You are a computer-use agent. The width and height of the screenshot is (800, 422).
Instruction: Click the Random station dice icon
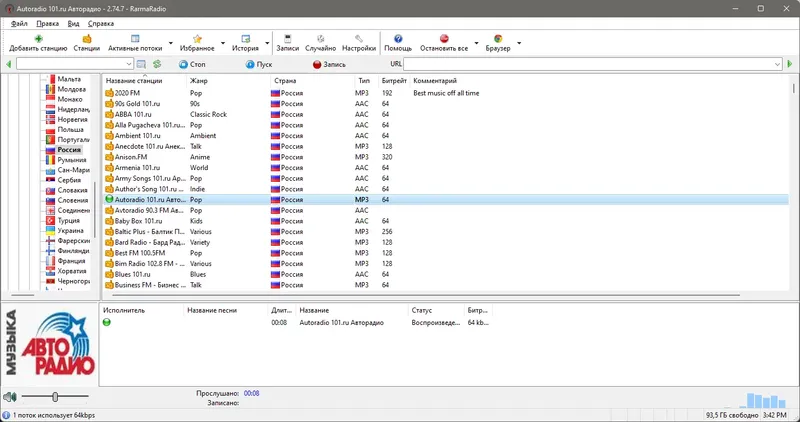[x=320, y=39]
